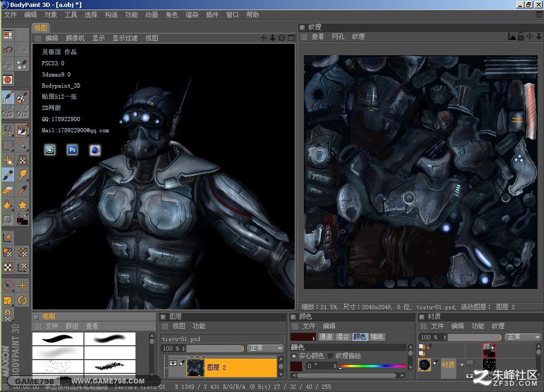Viewport: 544px width, 392px height.
Task: Switch to the 通道 color tab
Action: pyautogui.click(x=326, y=337)
